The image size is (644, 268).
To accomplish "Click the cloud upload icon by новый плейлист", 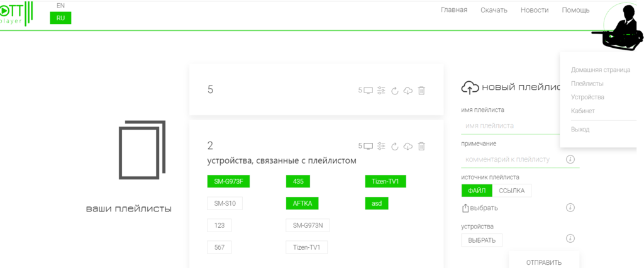I will (x=470, y=87).
